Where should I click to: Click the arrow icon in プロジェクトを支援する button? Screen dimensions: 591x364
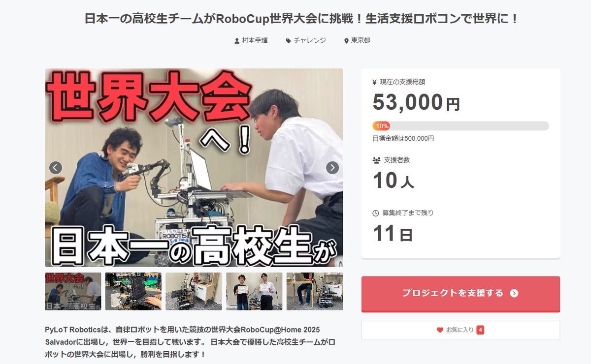click(514, 293)
